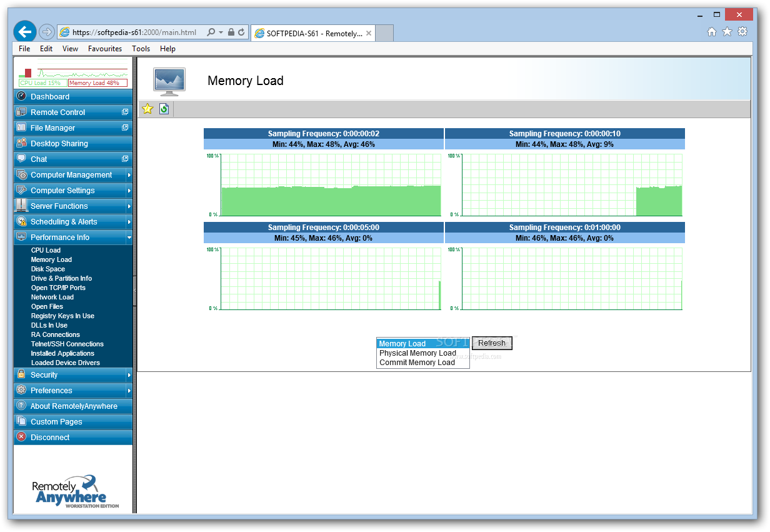Screen dimensions: 770x532
Task: Click the red Disconnect X icon
Action: 22,437
